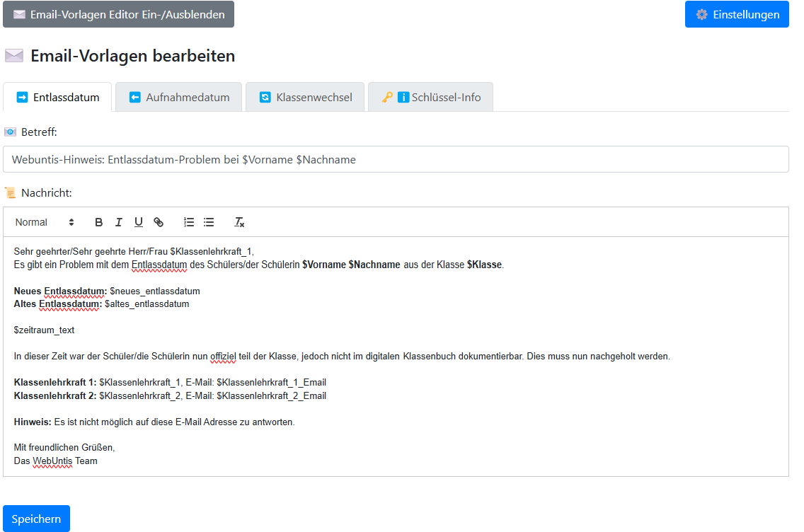Click the 'Betreff:' label
804x532 pixels.
(x=39, y=132)
